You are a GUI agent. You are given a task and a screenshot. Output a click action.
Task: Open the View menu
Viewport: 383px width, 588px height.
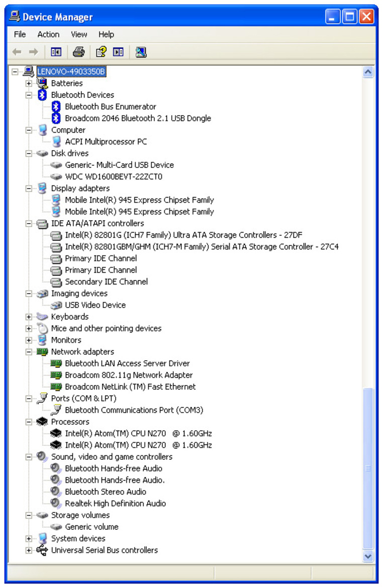coord(79,35)
